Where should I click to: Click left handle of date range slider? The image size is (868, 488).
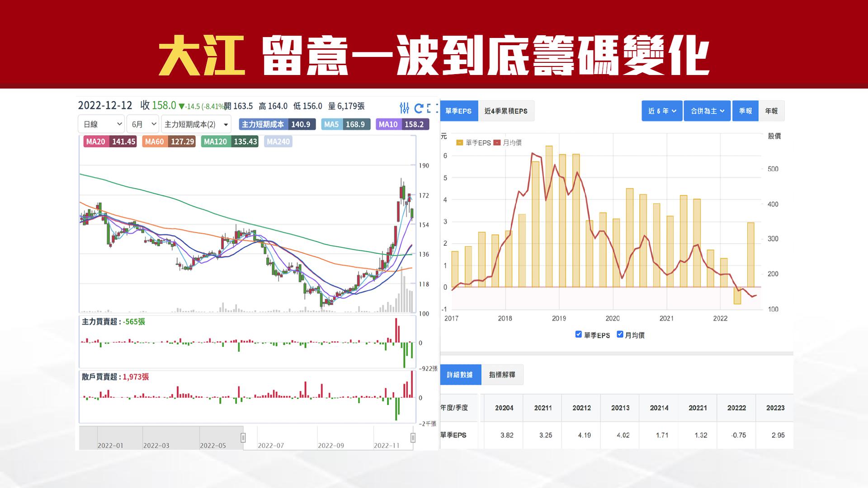pos(243,437)
